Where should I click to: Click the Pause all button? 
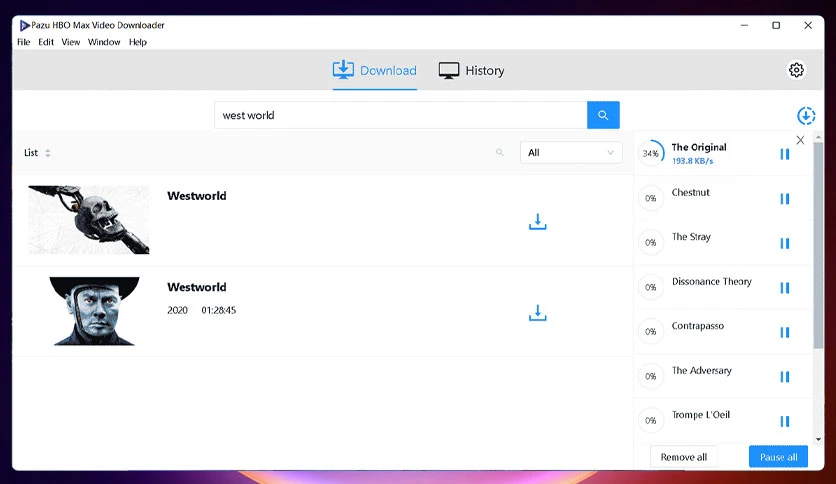click(x=778, y=457)
